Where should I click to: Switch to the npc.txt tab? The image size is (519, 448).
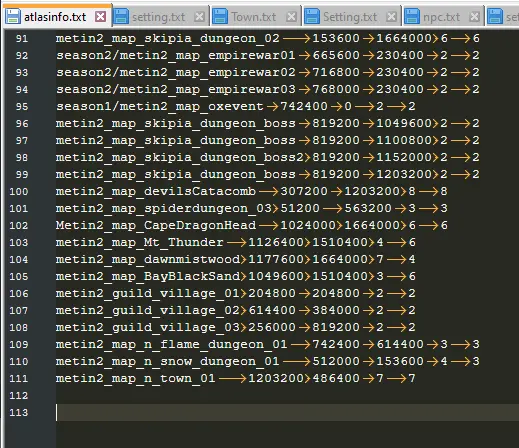(x=441, y=17)
